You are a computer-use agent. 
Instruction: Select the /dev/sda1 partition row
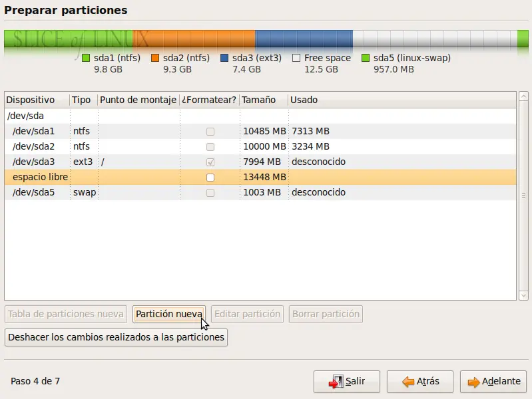point(260,131)
